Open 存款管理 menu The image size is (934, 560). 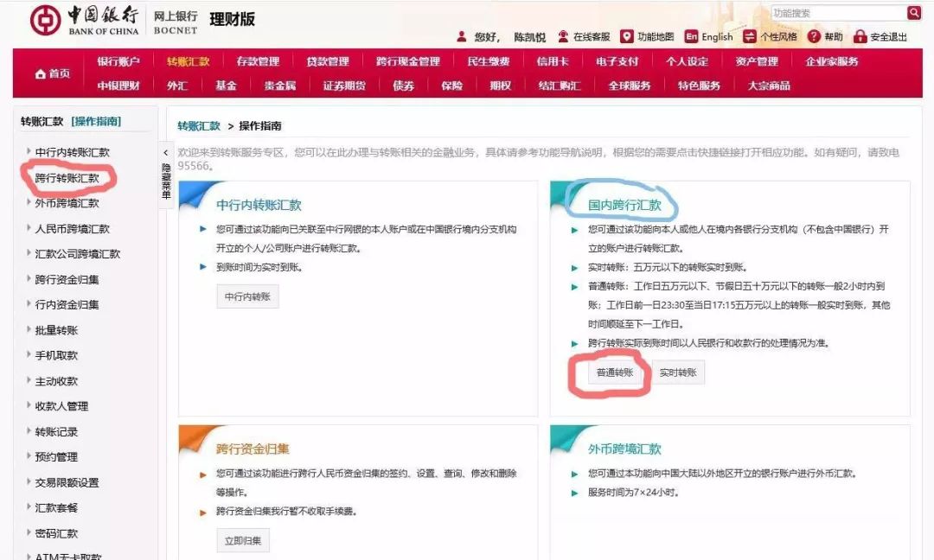[258, 61]
